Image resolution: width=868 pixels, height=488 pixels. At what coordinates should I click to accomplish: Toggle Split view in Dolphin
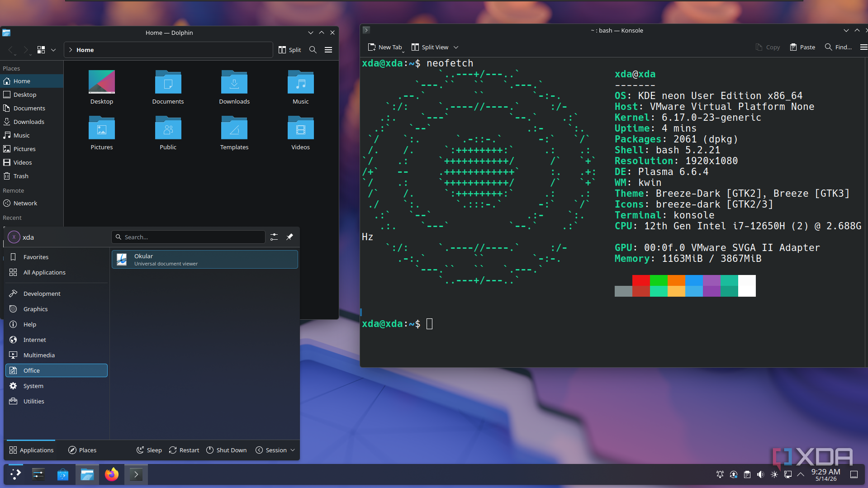pyautogui.click(x=290, y=50)
